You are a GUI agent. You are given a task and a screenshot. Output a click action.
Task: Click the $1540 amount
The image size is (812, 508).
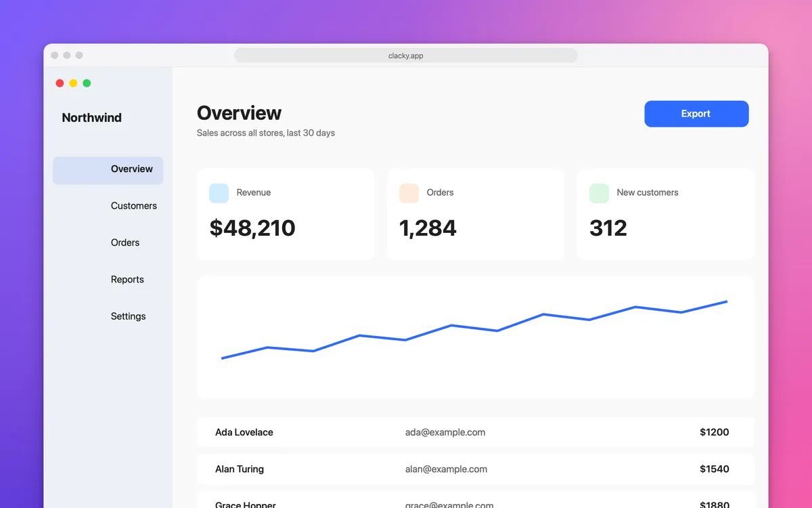point(715,469)
